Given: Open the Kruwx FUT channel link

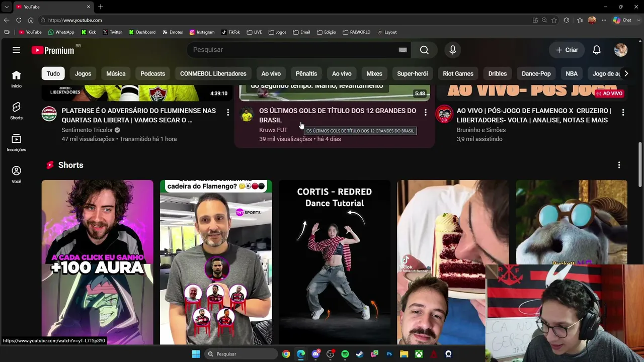Looking at the screenshot, I should [273, 130].
